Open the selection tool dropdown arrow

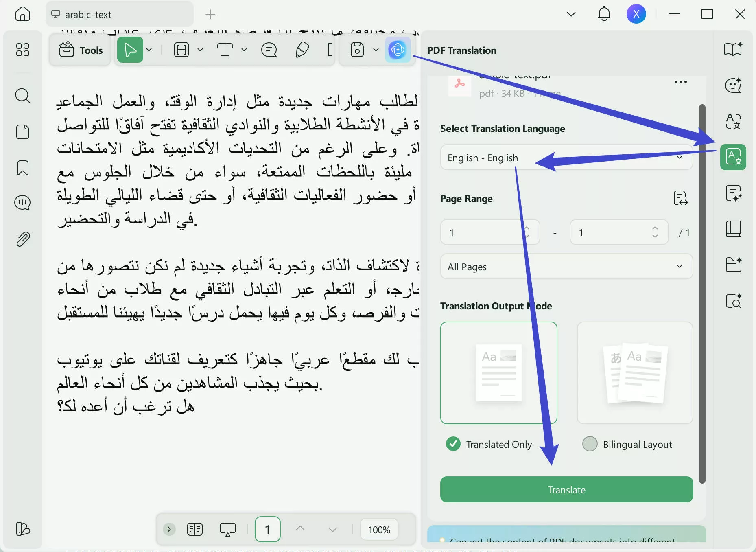point(149,50)
